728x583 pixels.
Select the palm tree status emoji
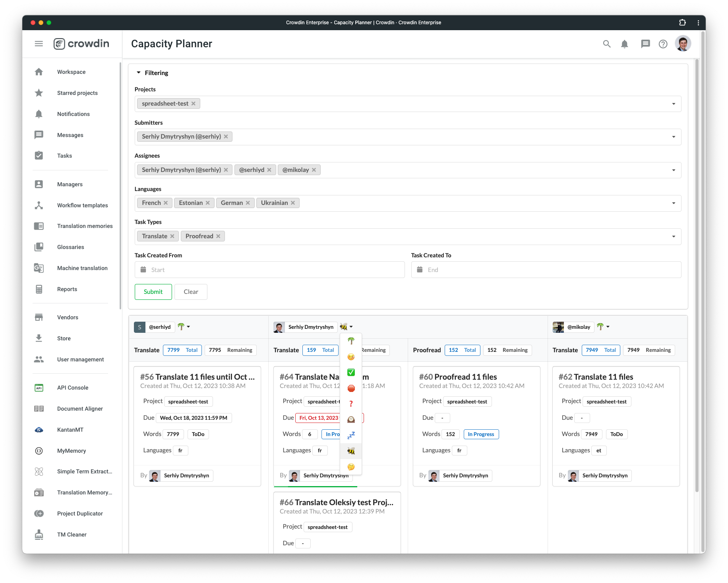(x=351, y=341)
